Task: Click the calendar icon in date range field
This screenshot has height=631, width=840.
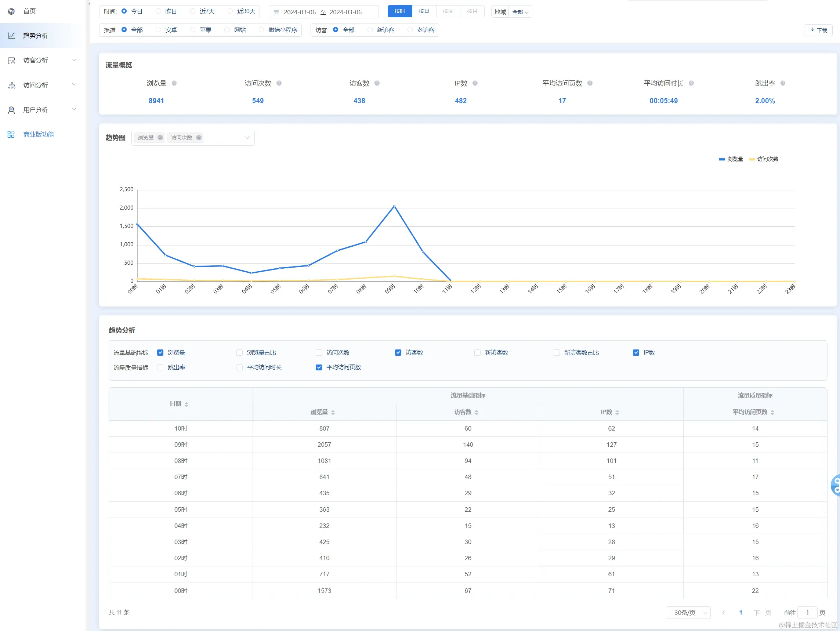Action: tap(276, 12)
